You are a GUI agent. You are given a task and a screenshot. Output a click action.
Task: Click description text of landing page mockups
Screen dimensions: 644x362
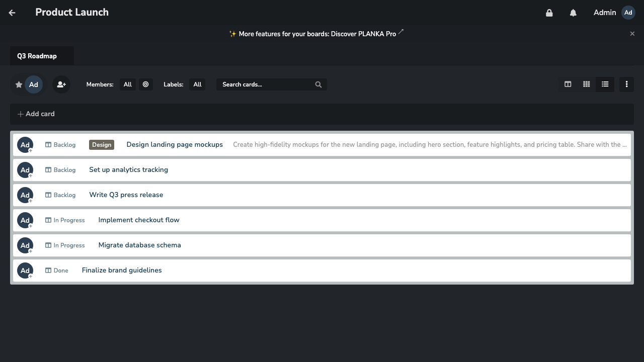point(430,145)
